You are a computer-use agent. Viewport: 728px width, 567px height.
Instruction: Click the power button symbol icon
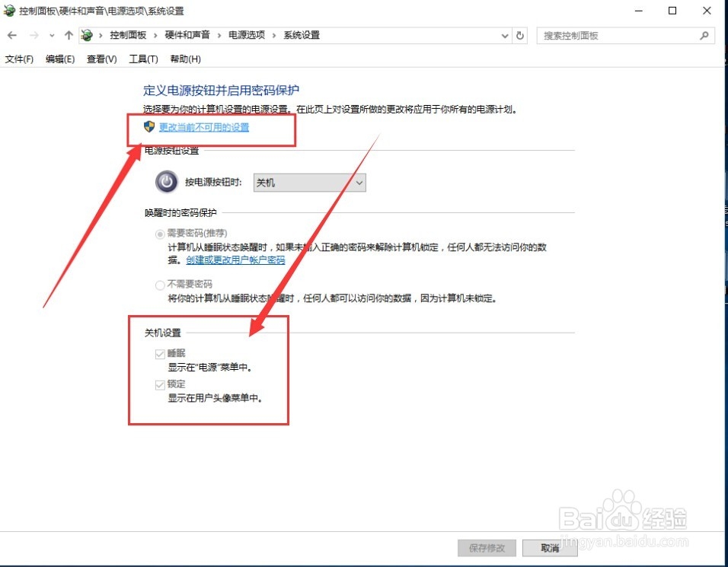[x=165, y=182]
